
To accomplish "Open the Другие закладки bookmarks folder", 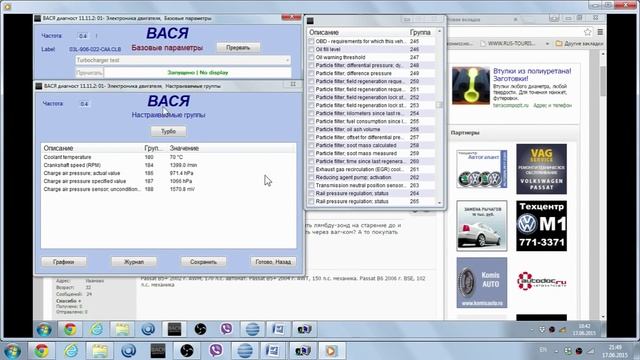I will (x=579, y=43).
